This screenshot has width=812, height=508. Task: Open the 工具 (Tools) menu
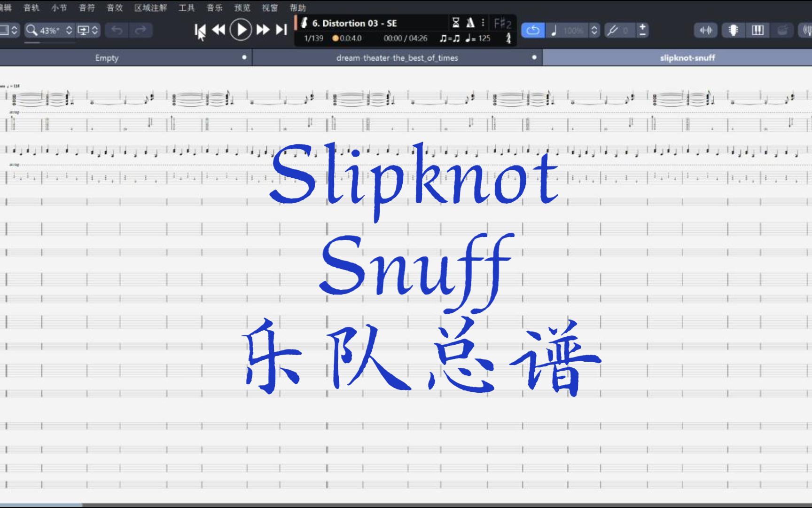pyautogui.click(x=187, y=8)
